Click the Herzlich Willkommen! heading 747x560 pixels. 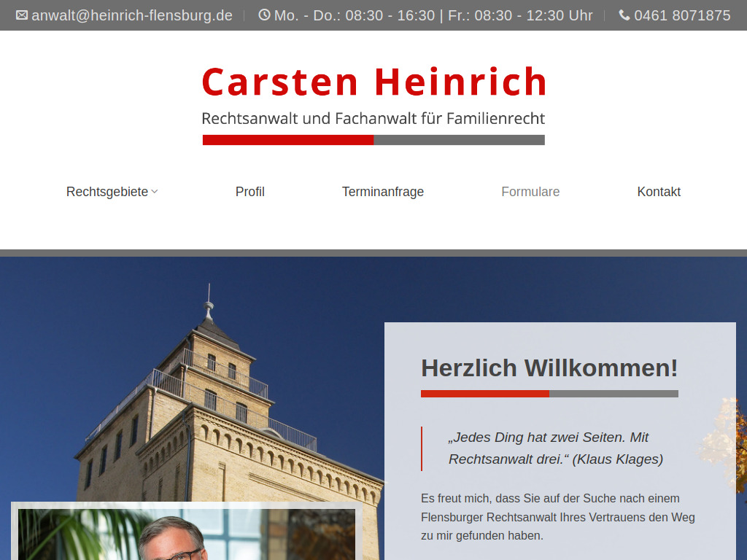549,368
